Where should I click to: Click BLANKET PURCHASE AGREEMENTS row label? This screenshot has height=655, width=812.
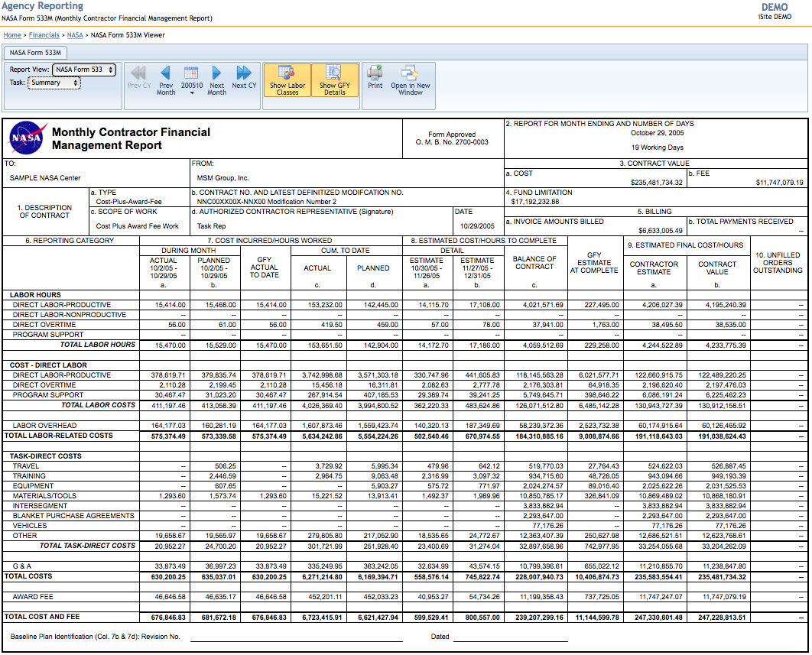(x=73, y=516)
